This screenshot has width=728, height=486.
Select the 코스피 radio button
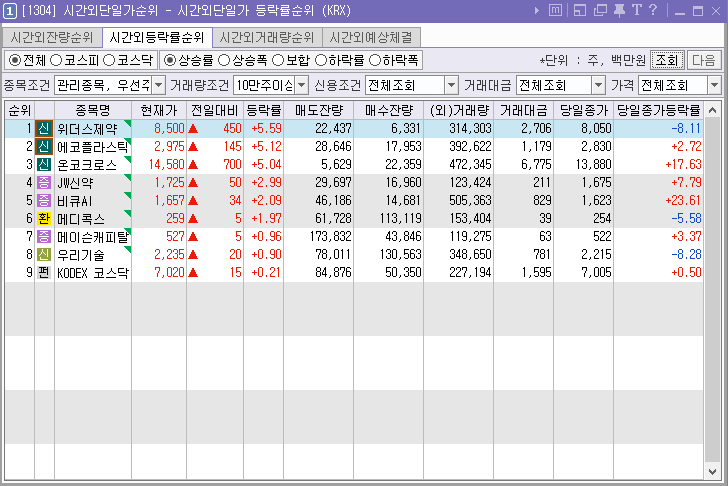(56, 60)
